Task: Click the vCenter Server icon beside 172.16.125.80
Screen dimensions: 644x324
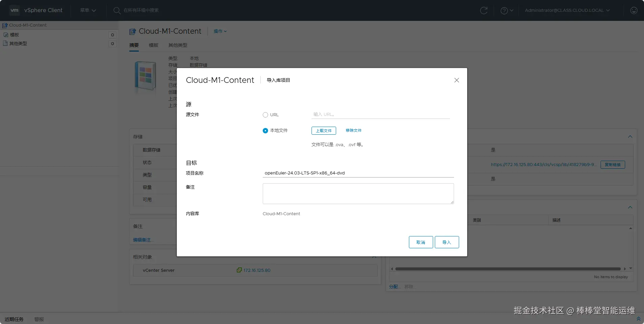Action: pyautogui.click(x=239, y=270)
